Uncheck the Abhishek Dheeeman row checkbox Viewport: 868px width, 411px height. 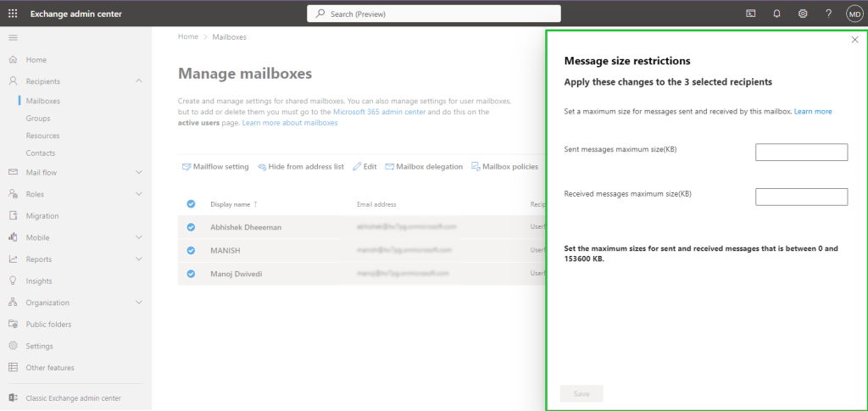[191, 227]
